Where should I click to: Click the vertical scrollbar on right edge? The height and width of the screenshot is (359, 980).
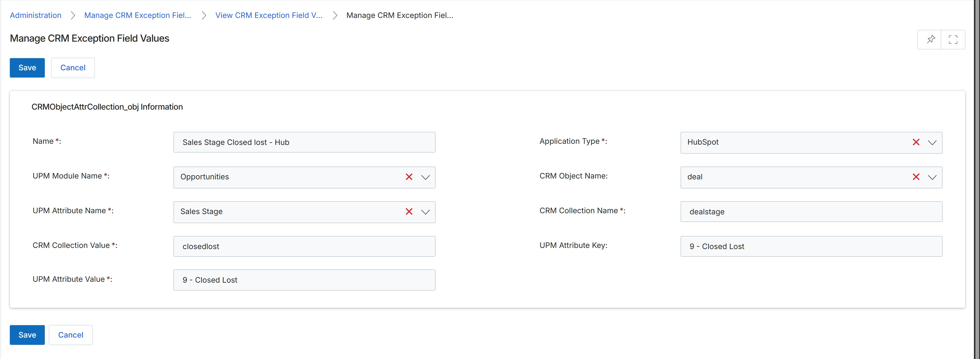(977, 179)
